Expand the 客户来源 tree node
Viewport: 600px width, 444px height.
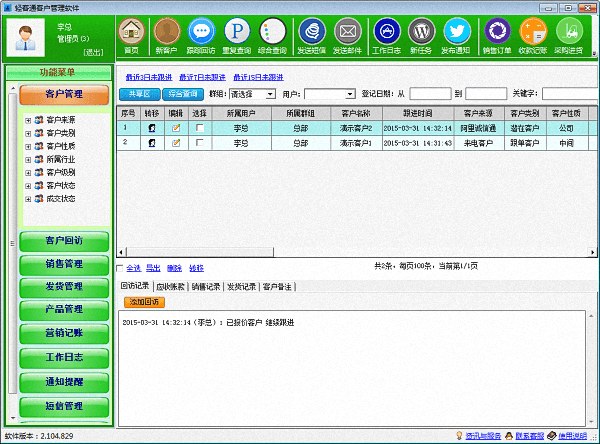pos(28,120)
